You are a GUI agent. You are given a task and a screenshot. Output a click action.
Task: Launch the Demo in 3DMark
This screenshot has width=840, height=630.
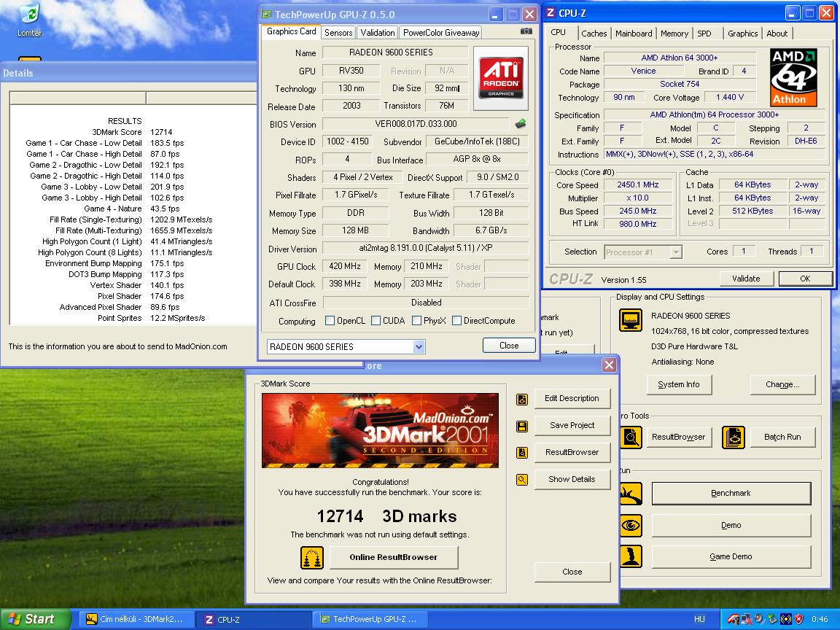click(x=731, y=526)
